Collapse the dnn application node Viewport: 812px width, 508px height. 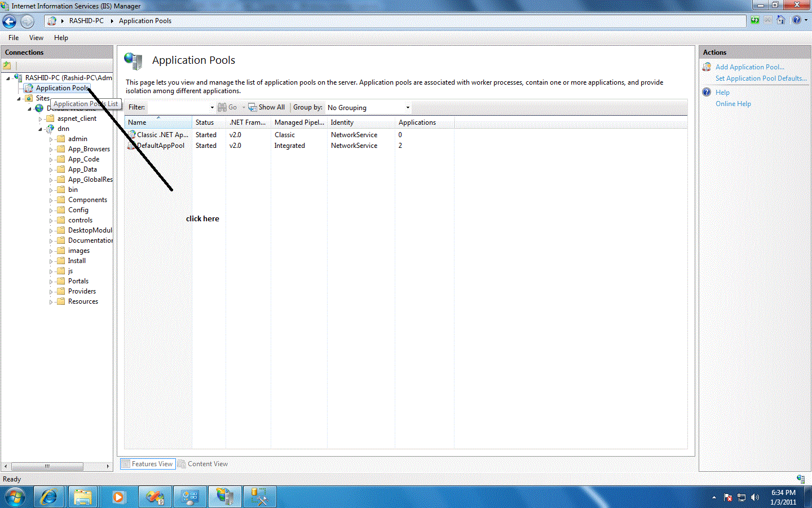tap(40, 129)
